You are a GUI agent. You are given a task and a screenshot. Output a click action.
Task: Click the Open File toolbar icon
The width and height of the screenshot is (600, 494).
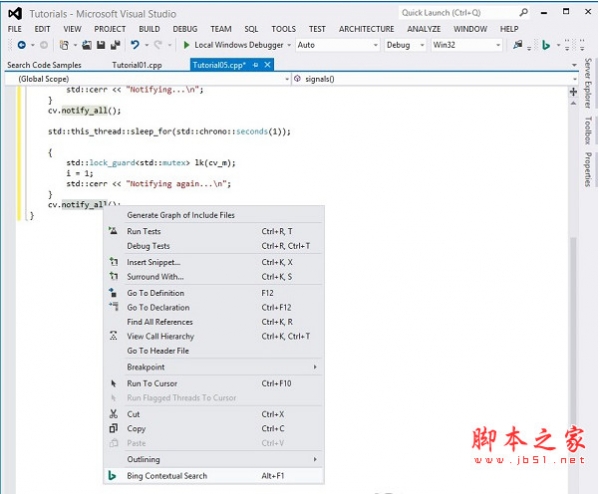coord(87,45)
